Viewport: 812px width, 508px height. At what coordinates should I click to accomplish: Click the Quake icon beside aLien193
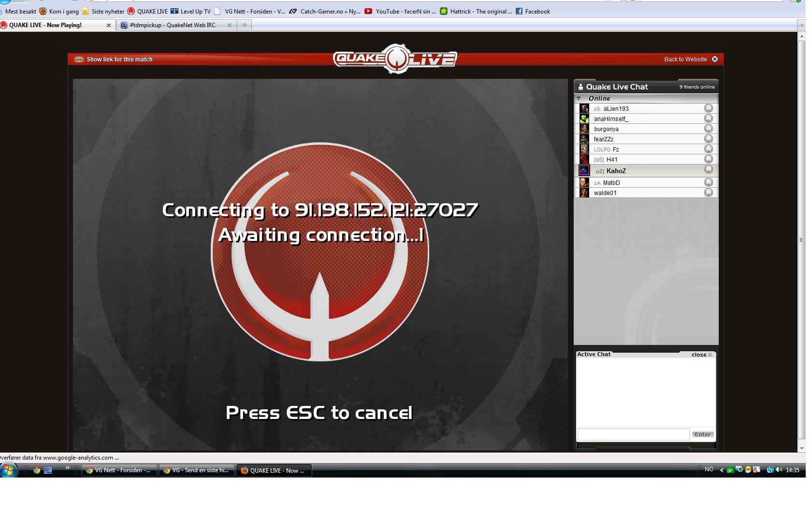(x=708, y=108)
